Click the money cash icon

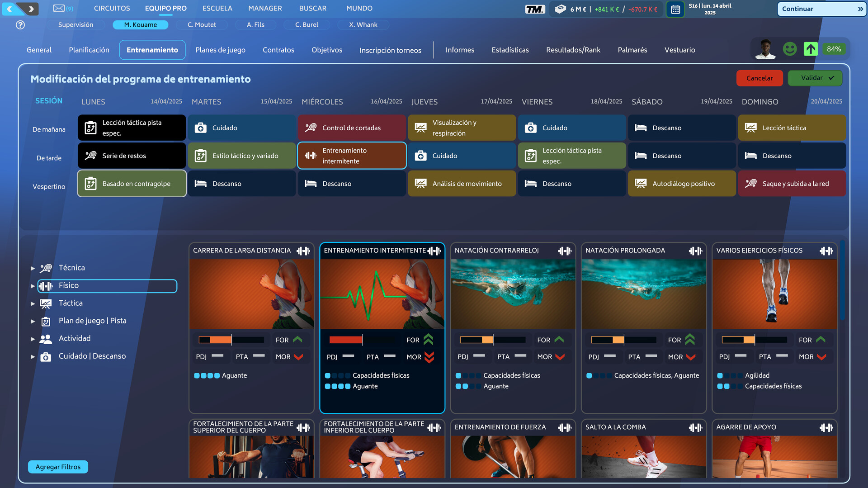[560, 9]
